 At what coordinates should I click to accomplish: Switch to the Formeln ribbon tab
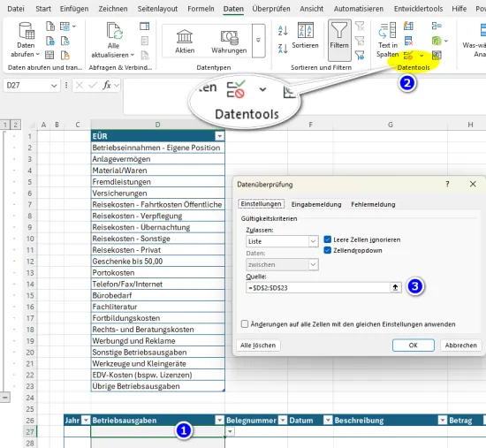point(201,9)
